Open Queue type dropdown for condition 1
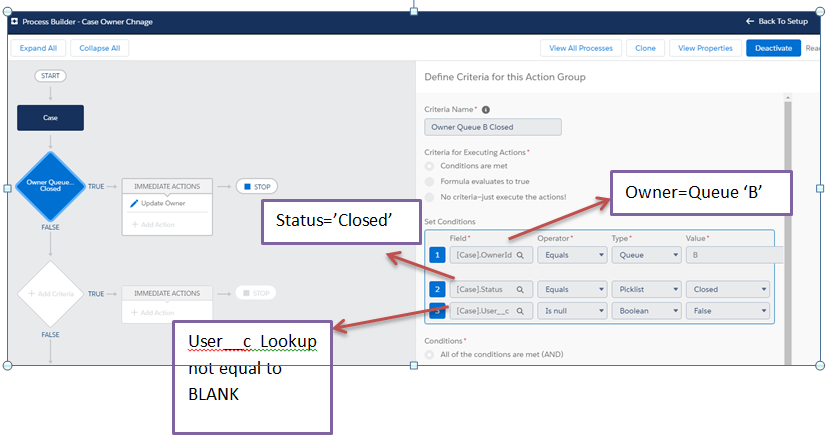 646,255
